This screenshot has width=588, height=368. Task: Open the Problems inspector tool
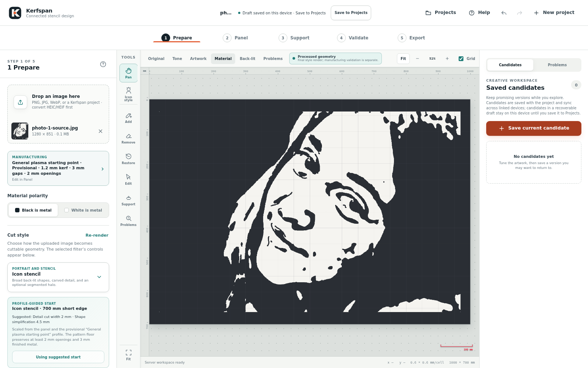[x=128, y=221]
